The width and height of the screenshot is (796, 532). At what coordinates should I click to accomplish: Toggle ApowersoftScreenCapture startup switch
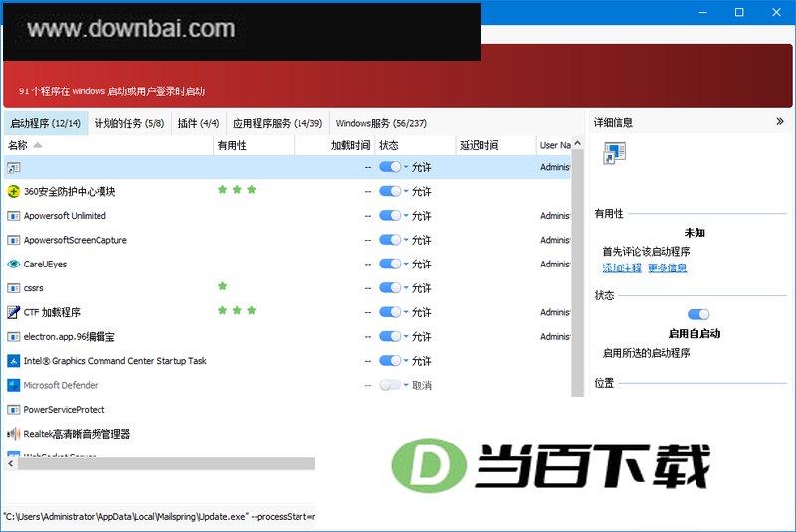point(390,240)
